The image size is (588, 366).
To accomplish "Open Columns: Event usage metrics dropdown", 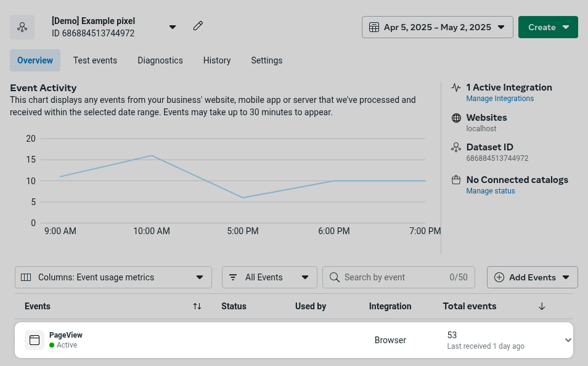I will pyautogui.click(x=113, y=277).
